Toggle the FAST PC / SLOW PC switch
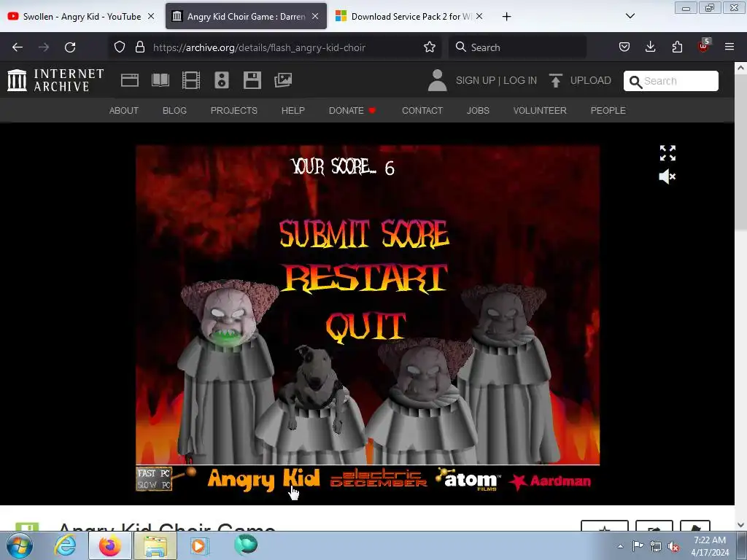Viewport: 747px width, 560px height. tap(154, 479)
